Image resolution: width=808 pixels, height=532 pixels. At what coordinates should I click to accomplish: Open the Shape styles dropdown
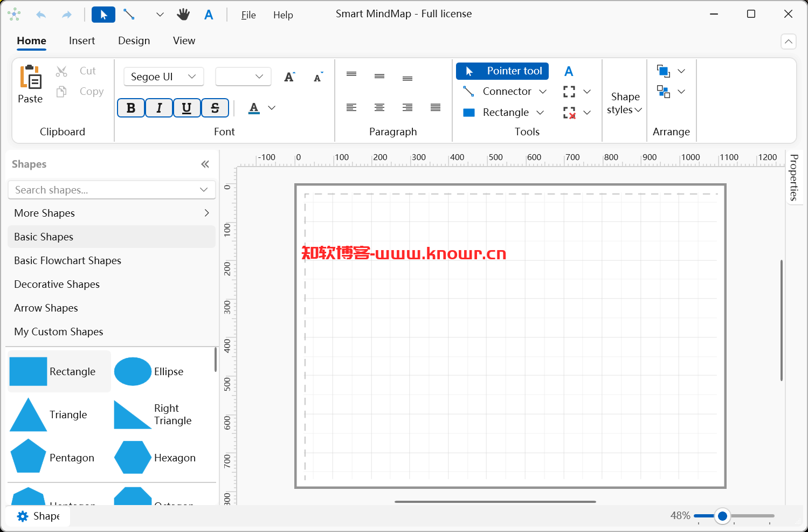pos(625,103)
